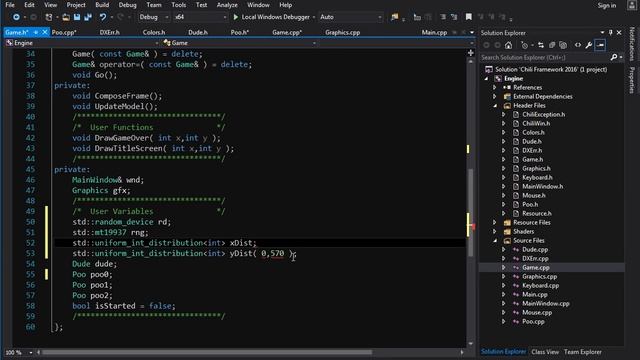This screenshot has width=640, height=360.
Task: Click the editor horizontal scrollbar thumb
Action: tap(207, 352)
